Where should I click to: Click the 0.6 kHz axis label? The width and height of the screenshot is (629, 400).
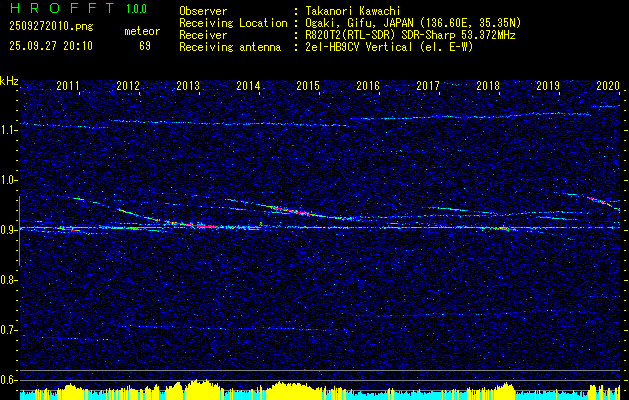pos(8,380)
